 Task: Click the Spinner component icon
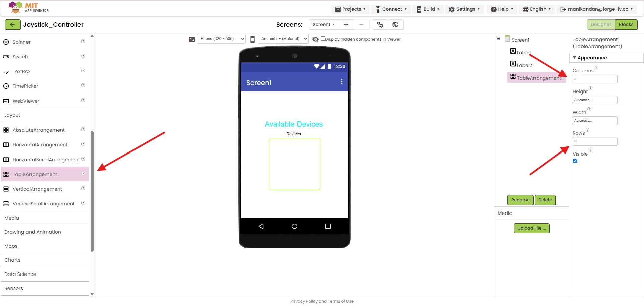(6, 42)
